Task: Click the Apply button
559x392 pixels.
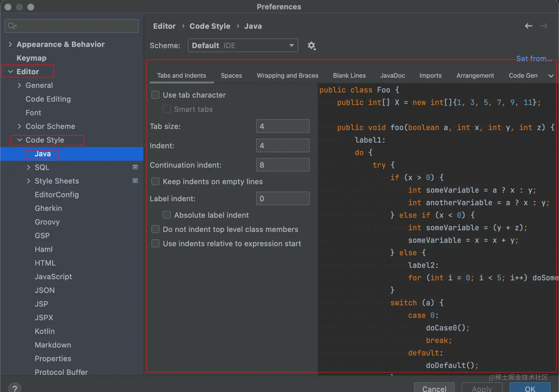Action: (482, 388)
